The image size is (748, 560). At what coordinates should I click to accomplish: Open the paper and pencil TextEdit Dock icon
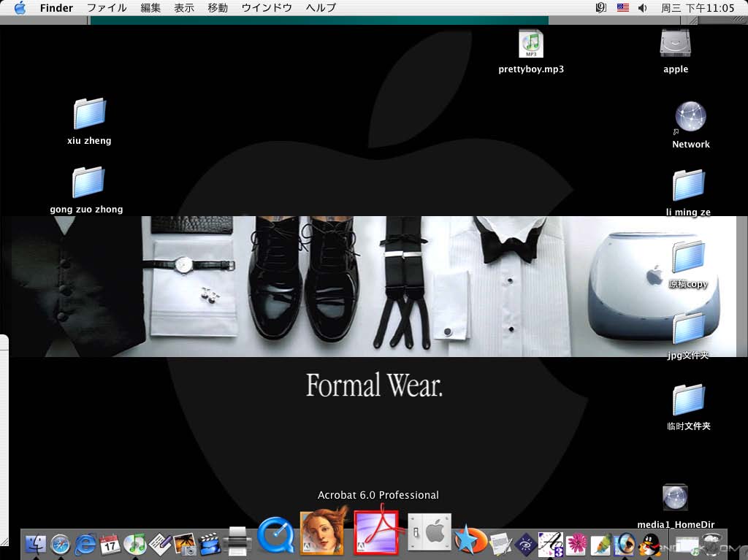pos(500,544)
